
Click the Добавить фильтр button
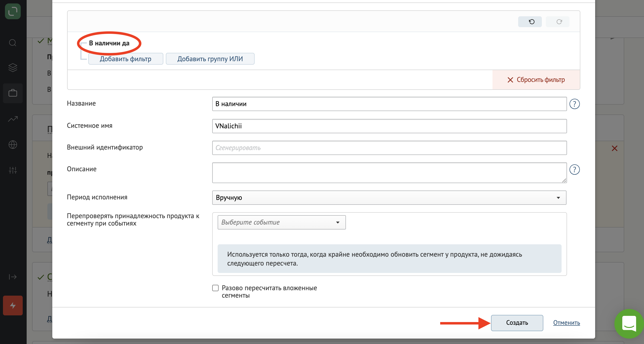(x=126, y=59)
